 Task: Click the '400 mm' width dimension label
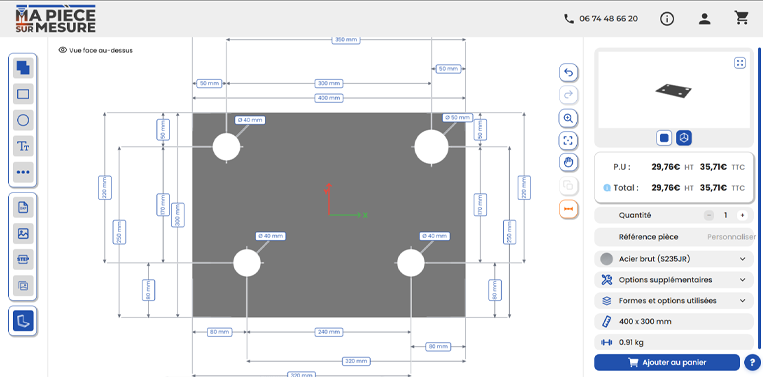pyautogui.click(x=329, y=98)
